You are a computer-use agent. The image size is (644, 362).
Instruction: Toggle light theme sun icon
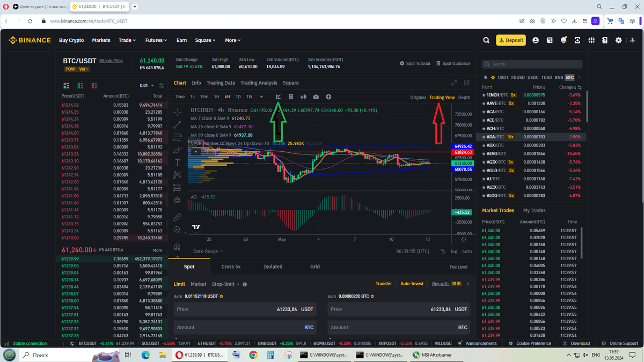coord(633,40)
